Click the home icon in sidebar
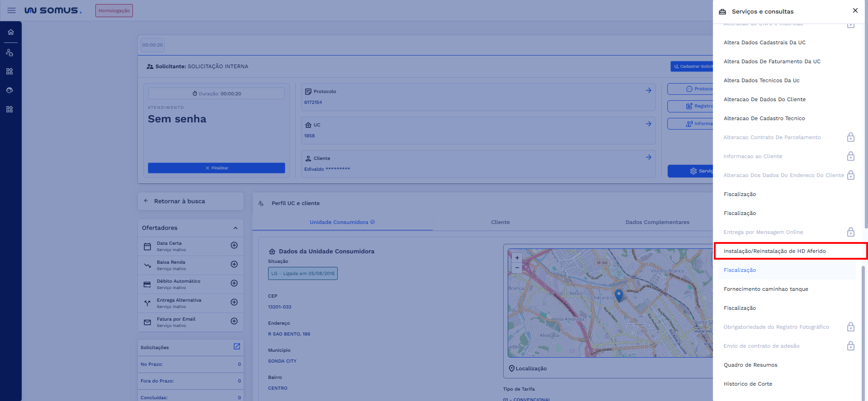Screen dimensions: 868x401 pos(11,32)
